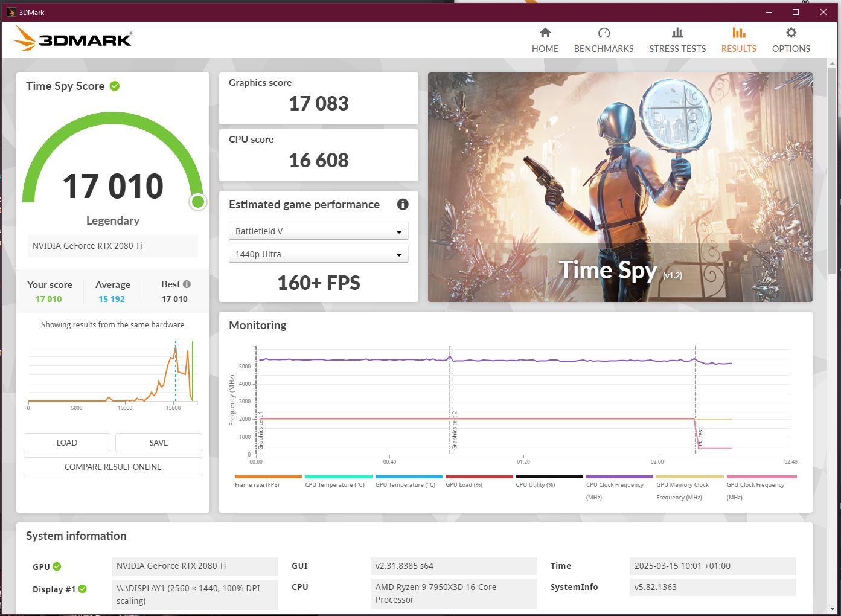
Task: Click the Average score 15 192
Action: (x=112, y=299)
